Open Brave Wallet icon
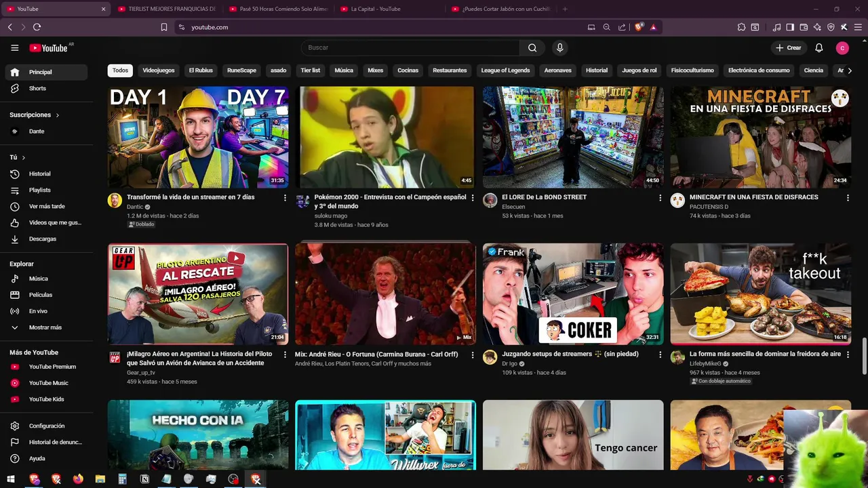Image resolution: width=868 pixels, height=488 pixels. pyautogui.click(x=804, y=27)
